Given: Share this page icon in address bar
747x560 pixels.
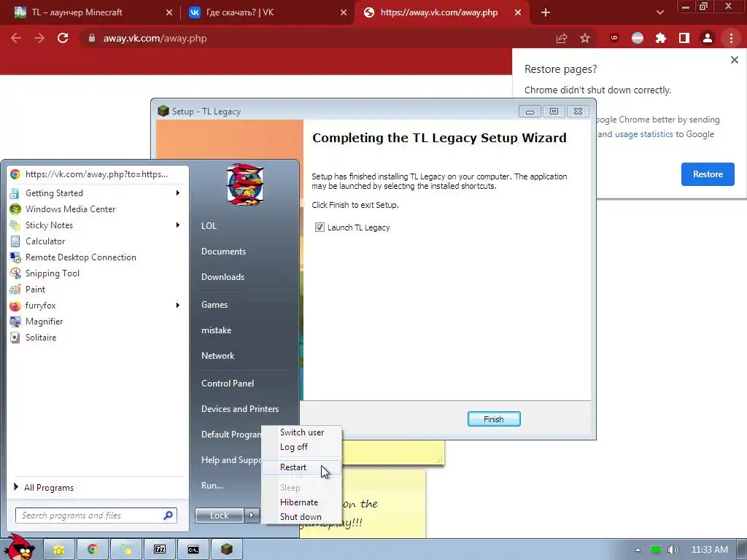Looking at the screenshot, I should coord(562,38).
